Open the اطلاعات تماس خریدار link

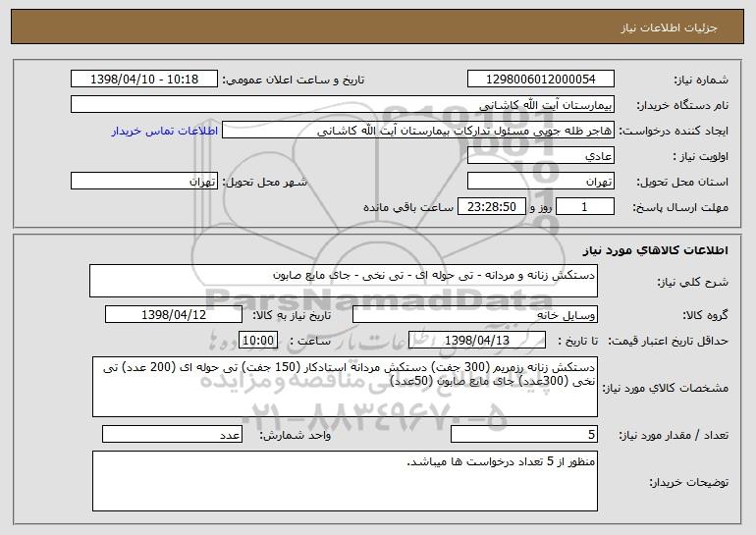(164, 131)
